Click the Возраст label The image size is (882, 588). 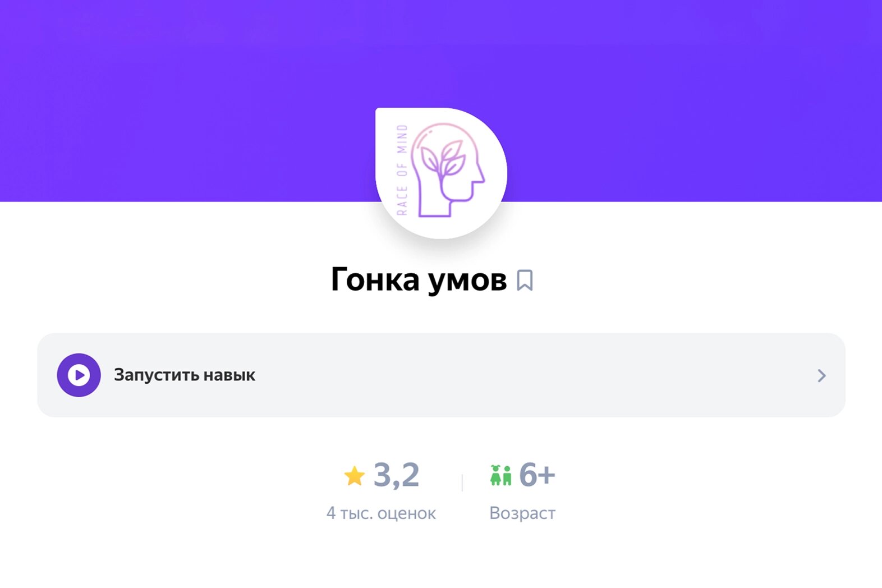point(522,513)
